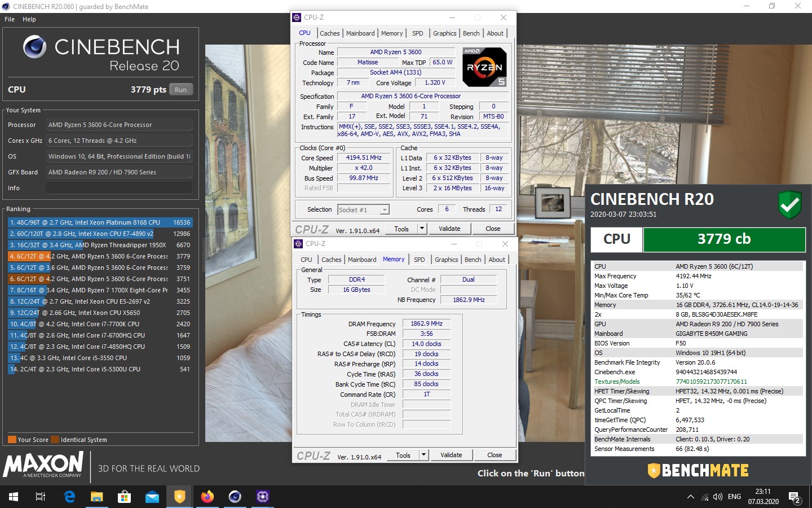Open network status tray icon
This screenshot has height=508, width=812.
705,497
